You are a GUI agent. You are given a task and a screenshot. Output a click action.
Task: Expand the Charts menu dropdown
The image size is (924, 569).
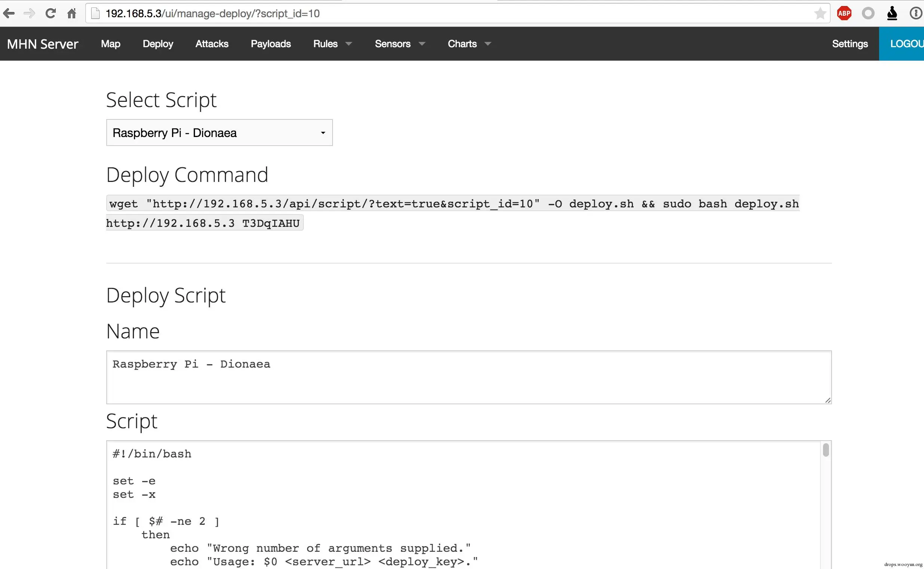tap(469, 44)
